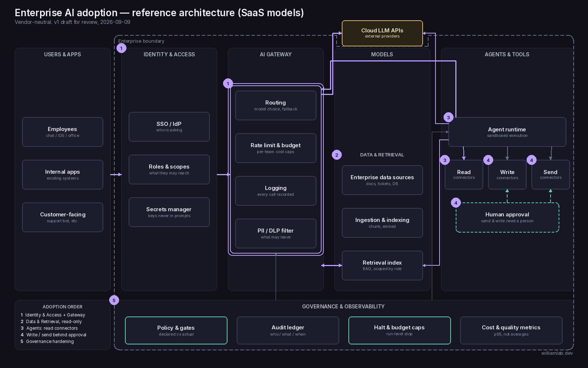Click the GOVERNANCE & OBSERVABILITY heading
The image size is (588, 368).
(x=343, y=307)
